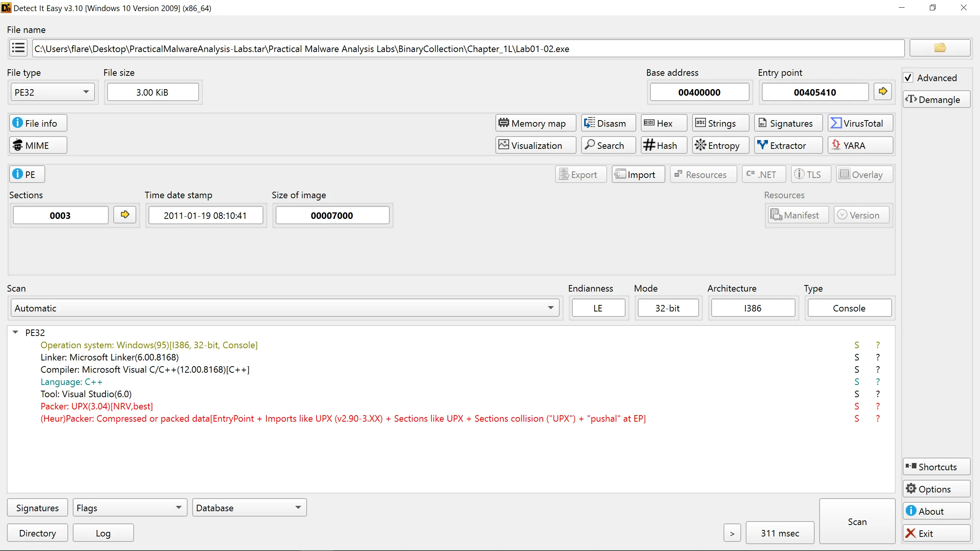Screen dimensions: 980x551
Task: Click the recent files list icon
Action: click(18, 48)
